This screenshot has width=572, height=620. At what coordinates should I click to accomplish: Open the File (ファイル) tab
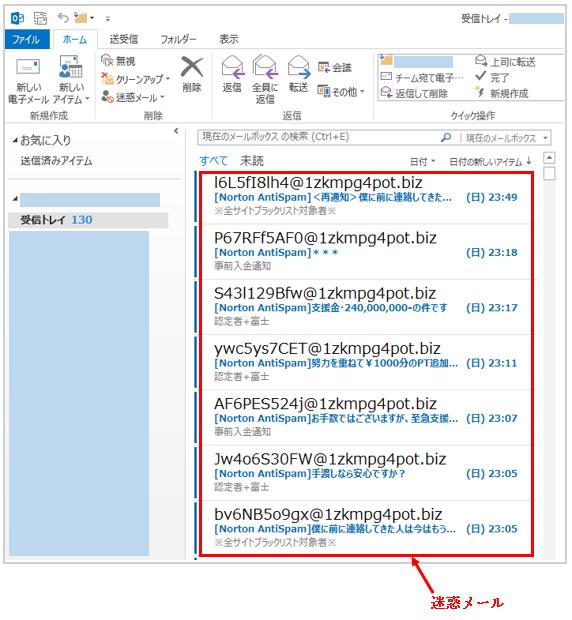click(26, 39)
